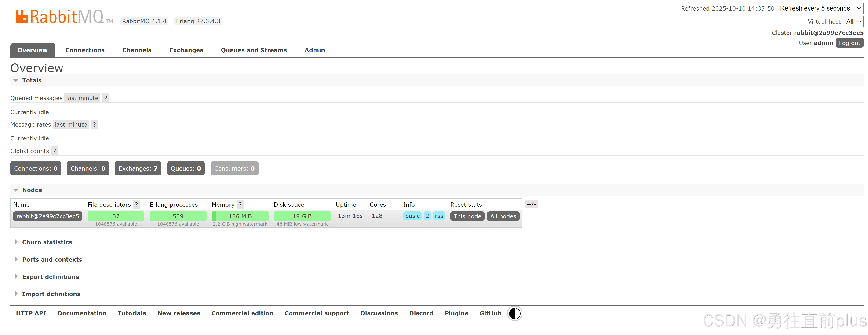Click the green Memory usage bar
The width and height of the screenshot is (868, 335).
[240, 216]
